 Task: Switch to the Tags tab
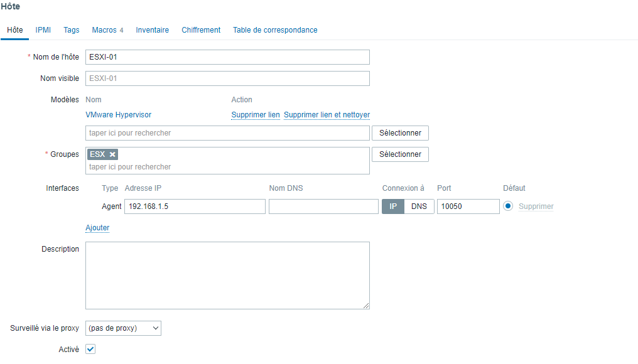pyautogui.click(x=72, y=30)
